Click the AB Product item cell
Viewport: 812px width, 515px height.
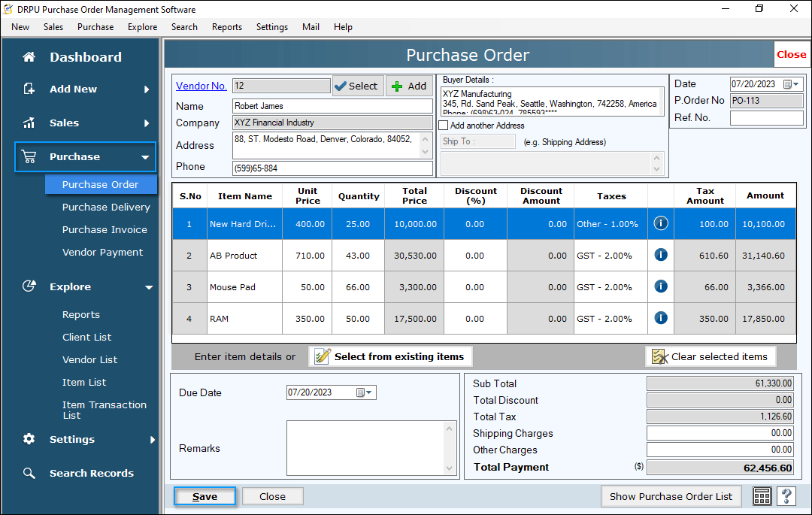pos(244,256)
